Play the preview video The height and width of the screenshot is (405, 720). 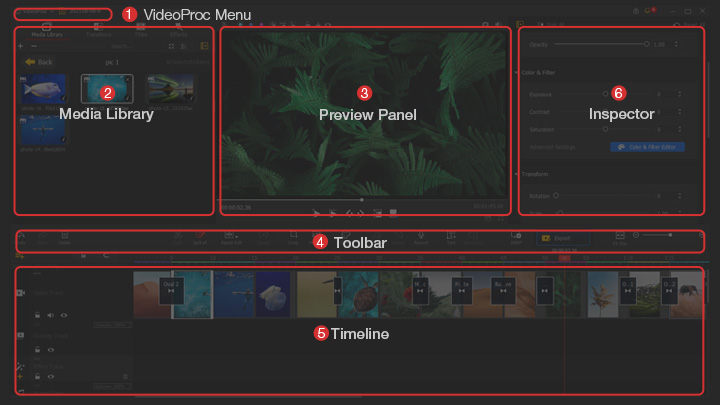pyautogui.click(x=316, y=213)
